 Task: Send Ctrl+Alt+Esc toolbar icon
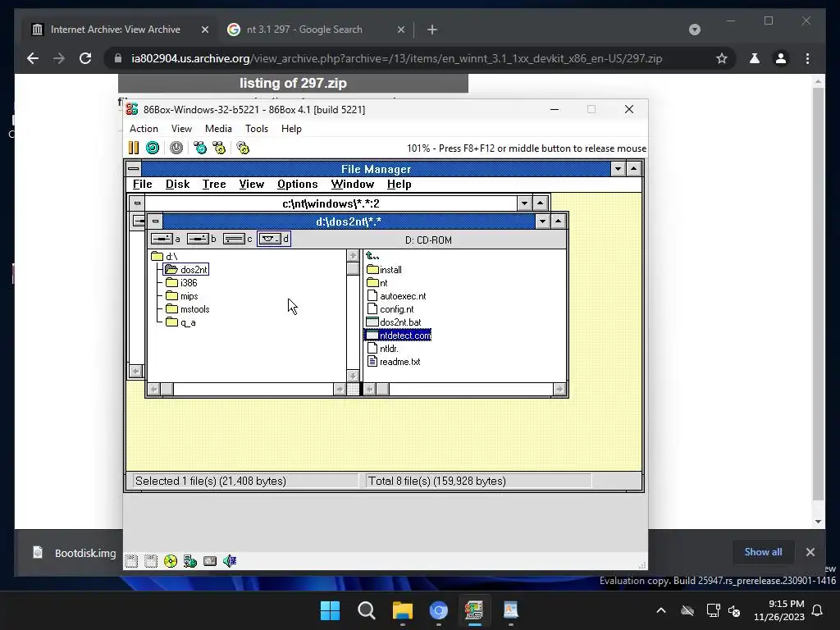[219, 148]
